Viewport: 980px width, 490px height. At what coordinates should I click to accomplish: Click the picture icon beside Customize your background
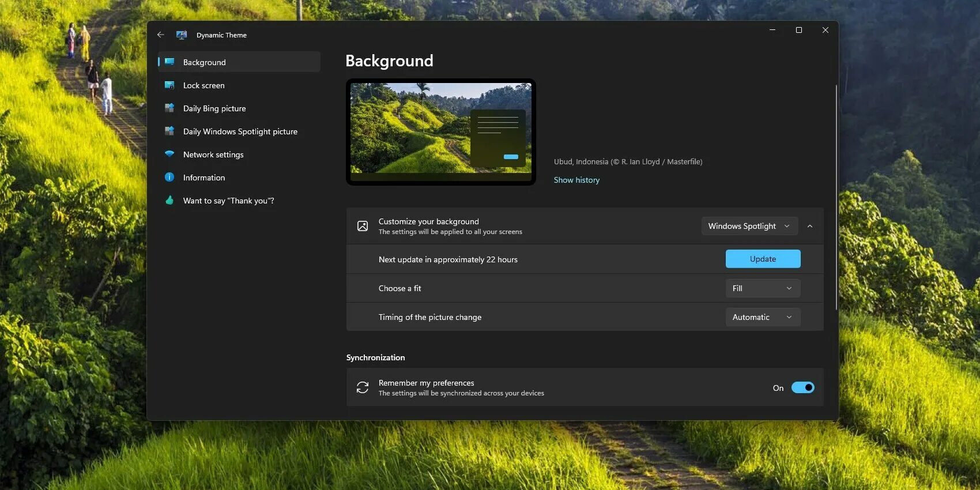(x=363, y=226)
